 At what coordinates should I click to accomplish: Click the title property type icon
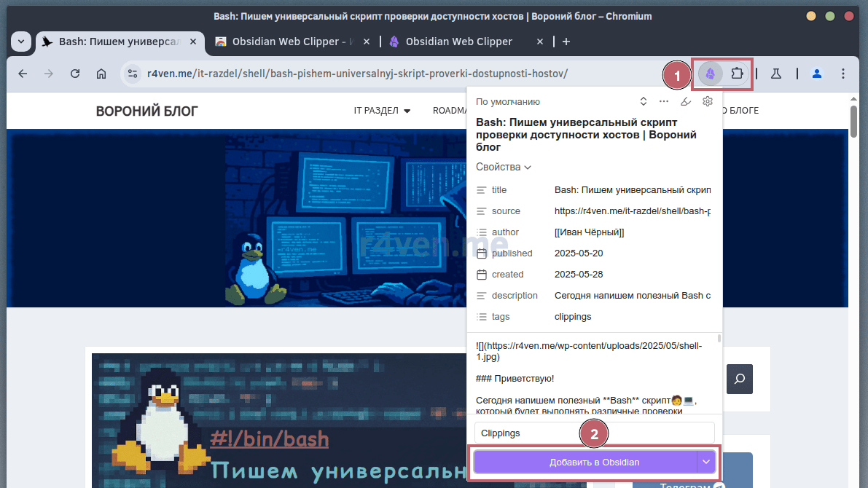tap(482, 190)
